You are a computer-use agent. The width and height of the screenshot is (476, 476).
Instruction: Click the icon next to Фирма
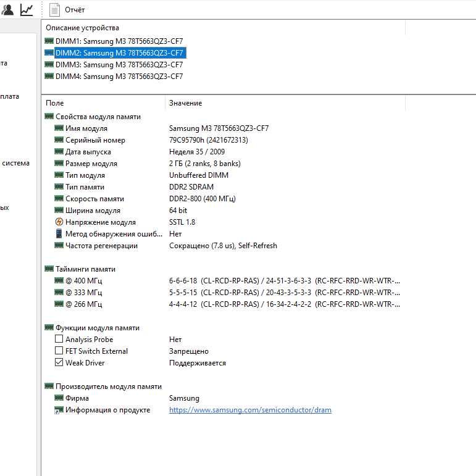59,398
